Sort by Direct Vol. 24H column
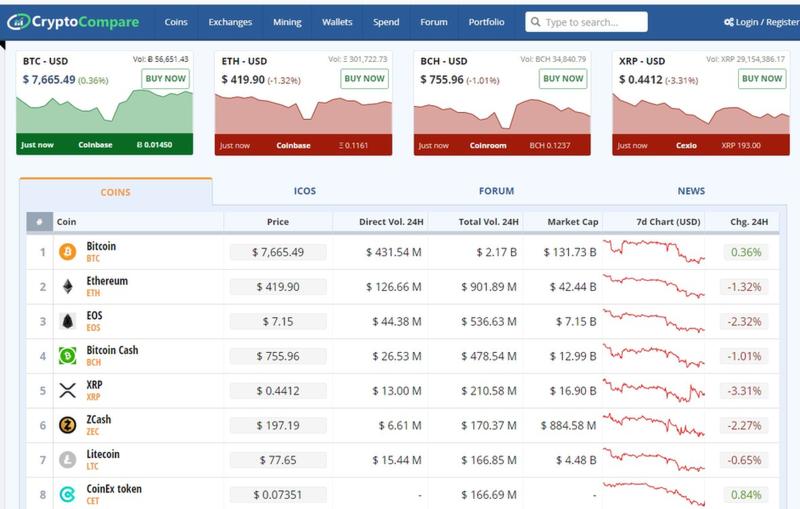 (391, 222)
